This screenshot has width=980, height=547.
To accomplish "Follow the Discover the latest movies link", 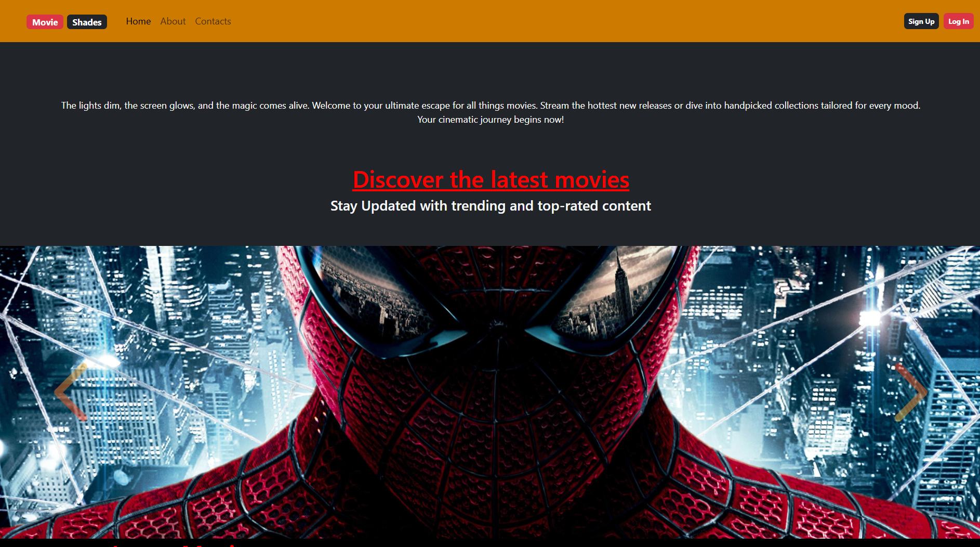I will click(x=491, y=180).
